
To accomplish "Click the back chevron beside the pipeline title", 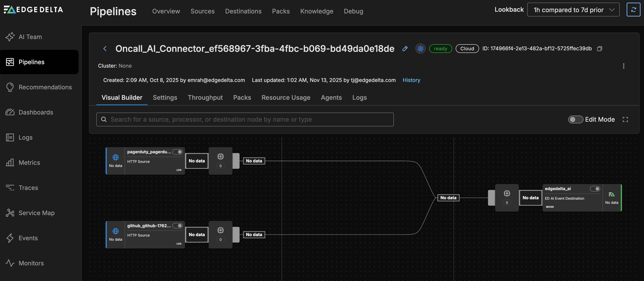I will pos(105,48).
